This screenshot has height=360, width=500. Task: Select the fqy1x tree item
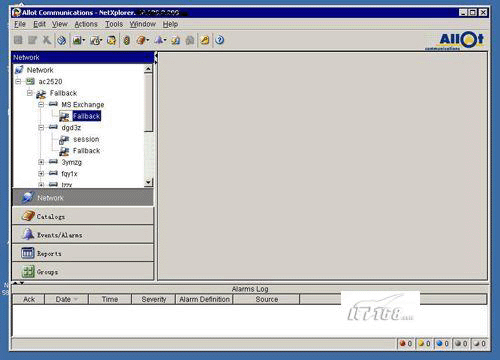(69, 174)
